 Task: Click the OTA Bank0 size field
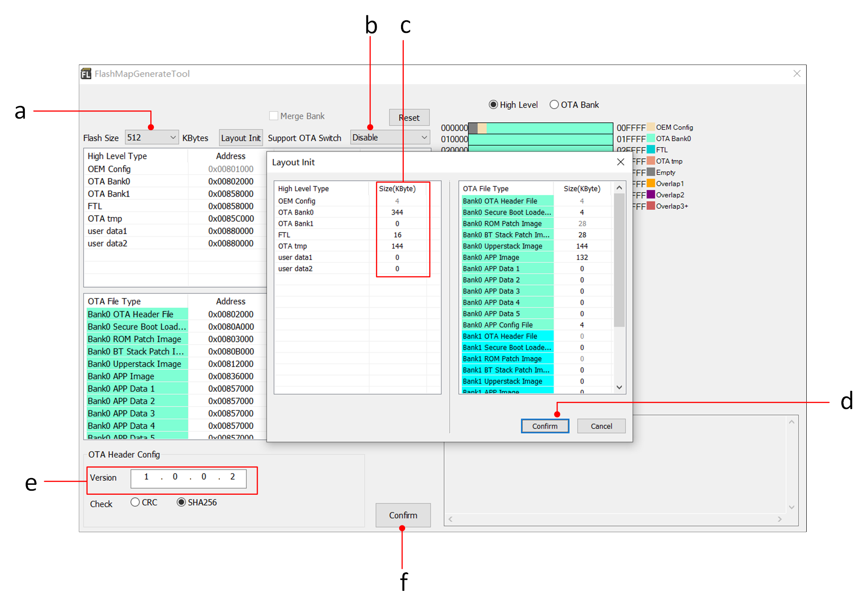pyautogui.click(x=397, y=212)
